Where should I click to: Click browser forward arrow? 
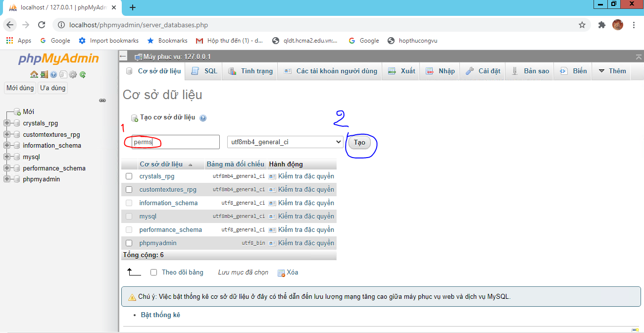(x=26, y=25)
